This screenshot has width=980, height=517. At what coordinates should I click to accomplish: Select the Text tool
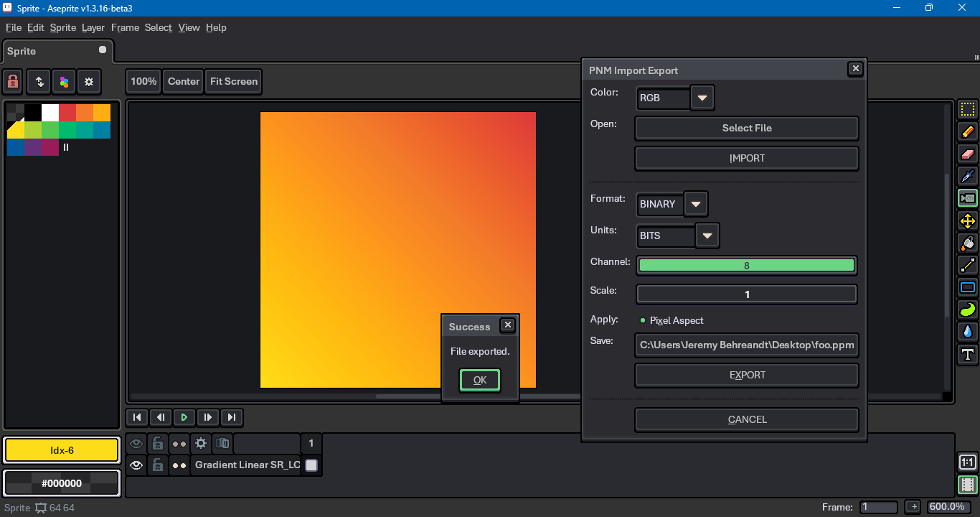(x=968, y=354)
